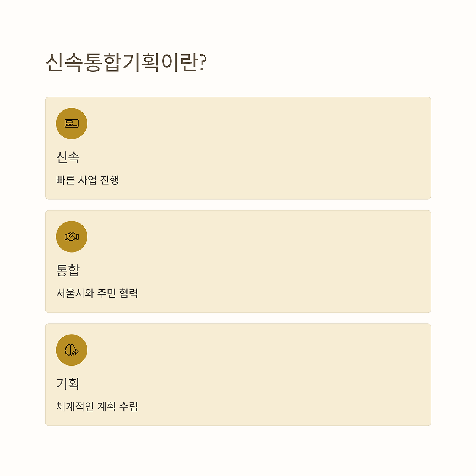
Task: Click the golden circle in the 기획 card
Action: (x=71, y=350)
